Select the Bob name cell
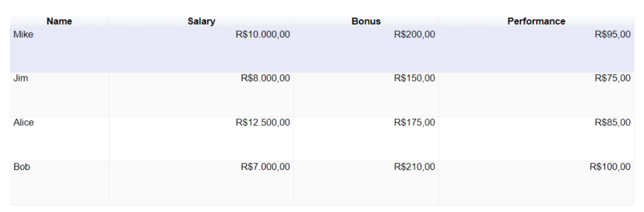 tap(59, 183)
